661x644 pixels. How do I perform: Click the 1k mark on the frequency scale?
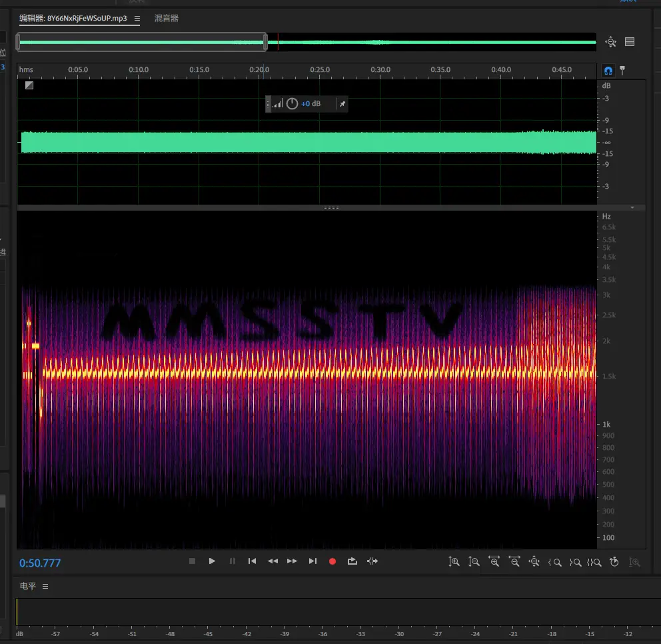[x=606, y=424]
